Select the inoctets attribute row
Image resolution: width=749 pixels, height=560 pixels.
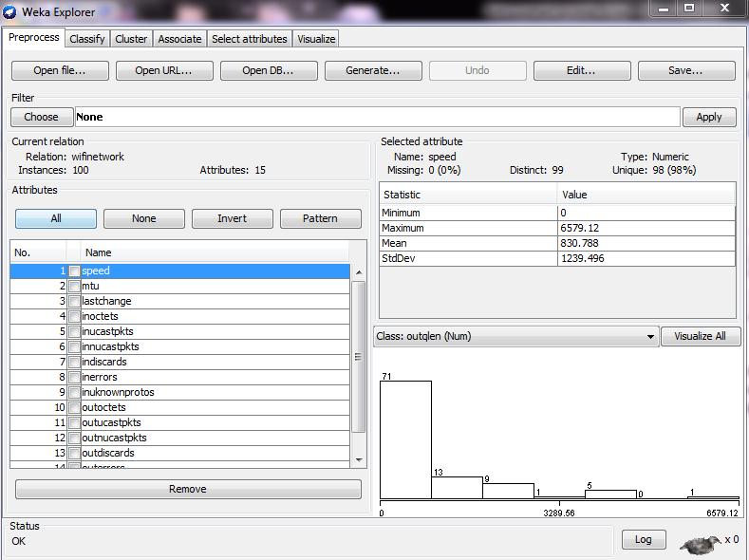[x=180, y=316]
